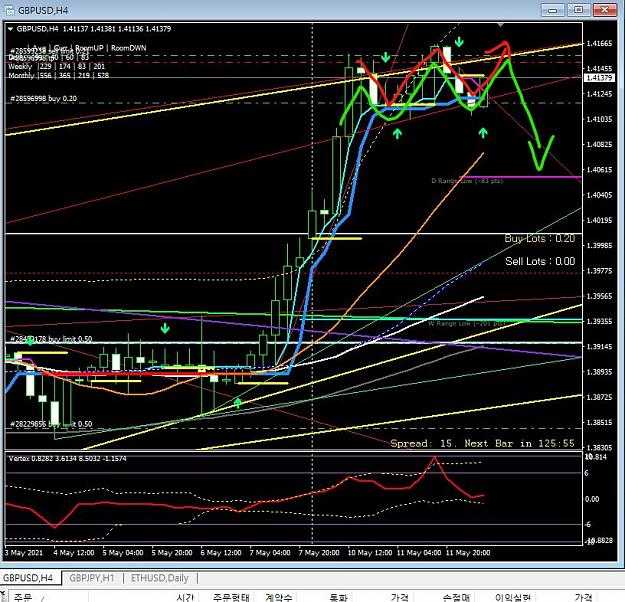Click the 7 May 20:00 time axis label

(x=319, y=553)
